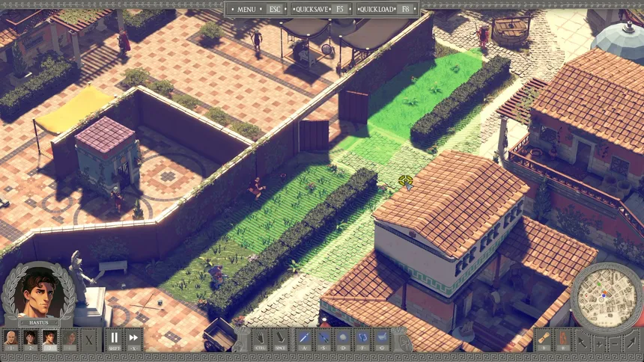The height and width of the screenshot is (362, 644).
Task: Select the mortar bowl ability G
Action: pos(382,340)
